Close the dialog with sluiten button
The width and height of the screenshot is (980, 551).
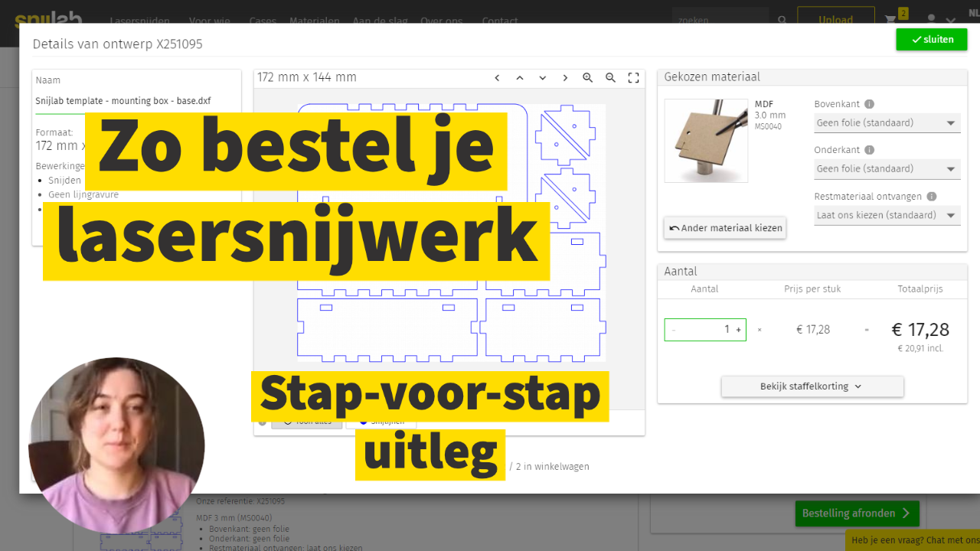[932, 40]
